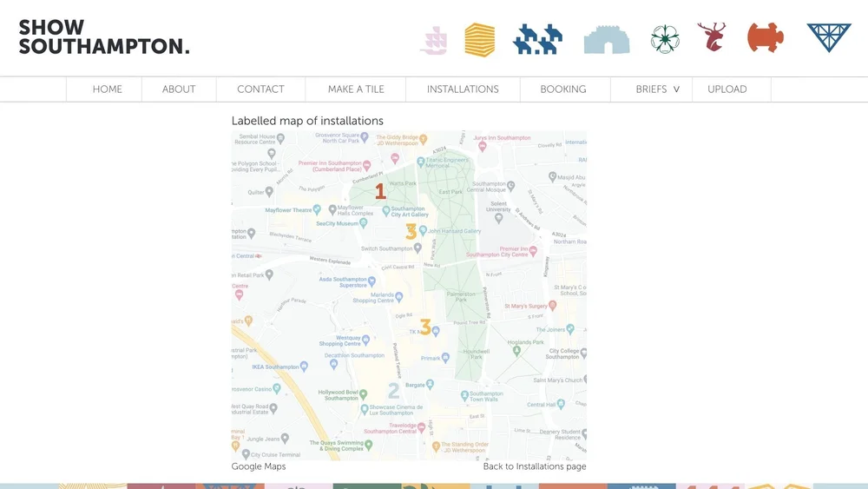The height and width of the screenshot is (489, 868).
Task: Click the Westquay Shopping Centre pin
Action: click(366, 340)
